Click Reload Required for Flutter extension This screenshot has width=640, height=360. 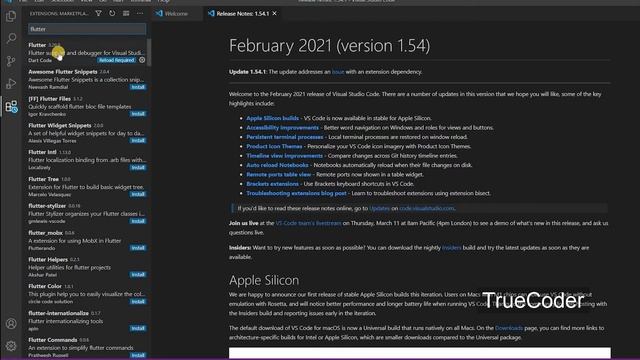tap(116, 60)
